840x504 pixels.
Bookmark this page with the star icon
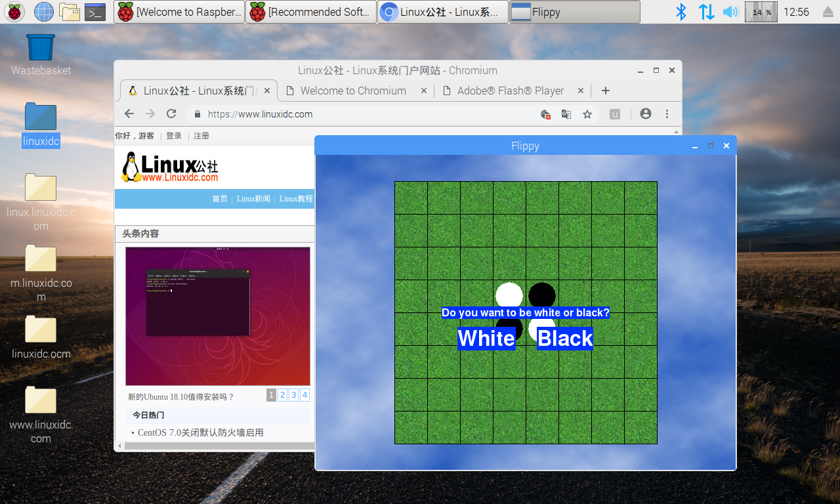(x=587, y=114)
